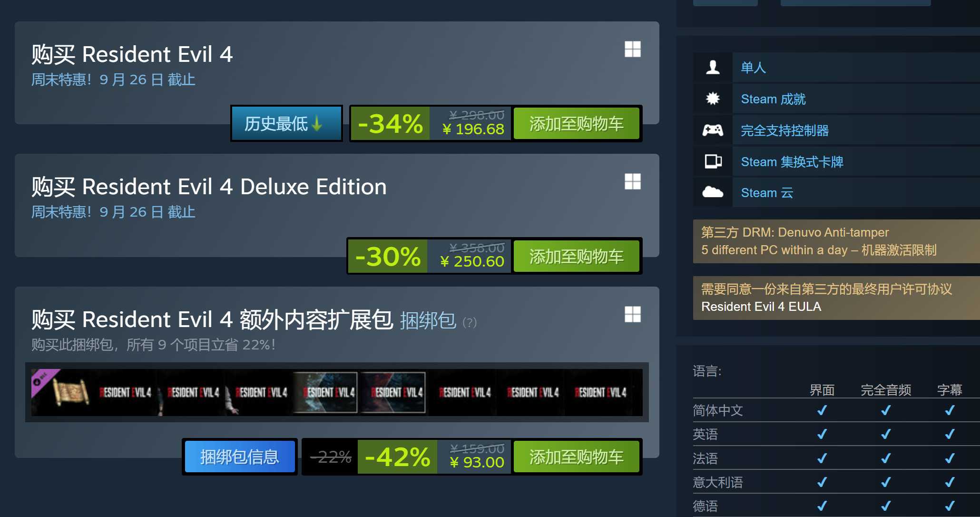Click Windows icon on the bundle purchase box
The height and width of the screenshot is (517, 980).
[633, 314]
